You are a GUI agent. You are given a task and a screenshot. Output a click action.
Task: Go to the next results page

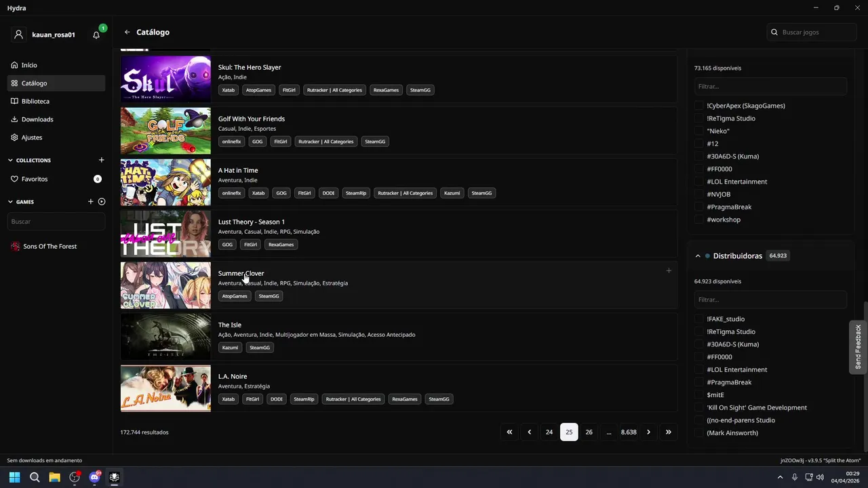coord(648,432)
